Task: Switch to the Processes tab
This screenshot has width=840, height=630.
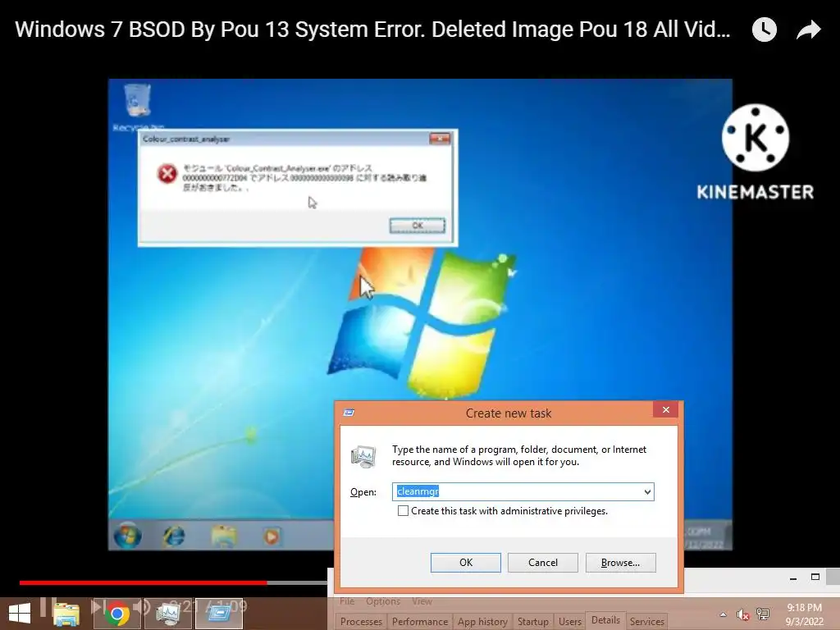Action: pyautogui.click(x=361, y=622)
